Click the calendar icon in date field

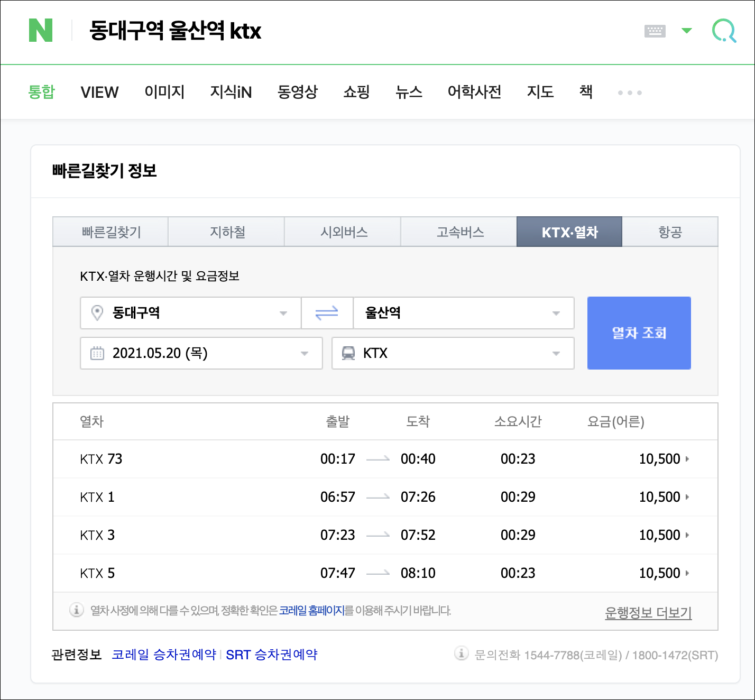coord(97,353)
